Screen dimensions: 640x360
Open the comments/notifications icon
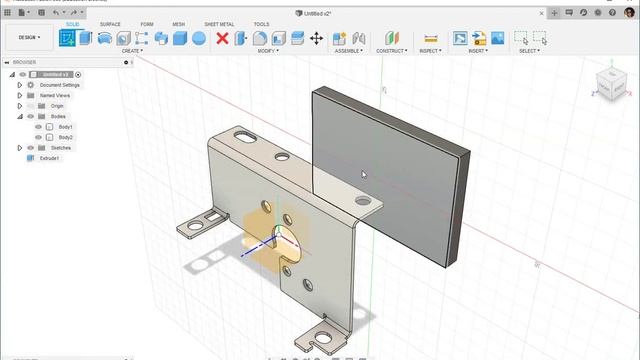tap(569, 13)
